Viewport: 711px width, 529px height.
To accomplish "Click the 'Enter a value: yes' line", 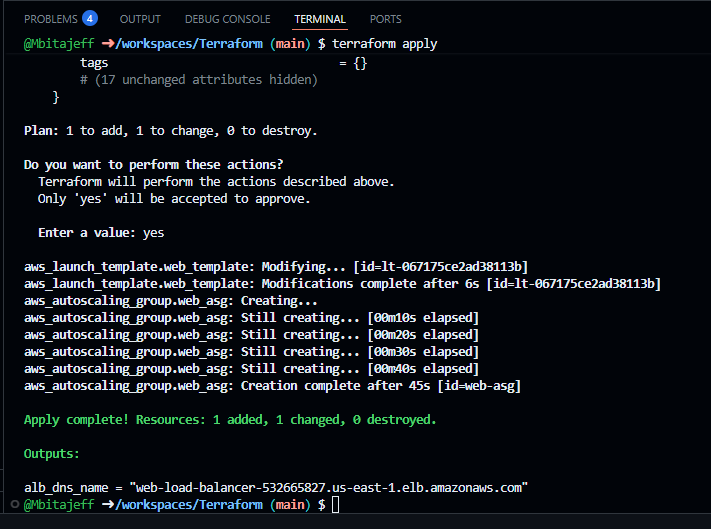I will [x=101, y=233].
